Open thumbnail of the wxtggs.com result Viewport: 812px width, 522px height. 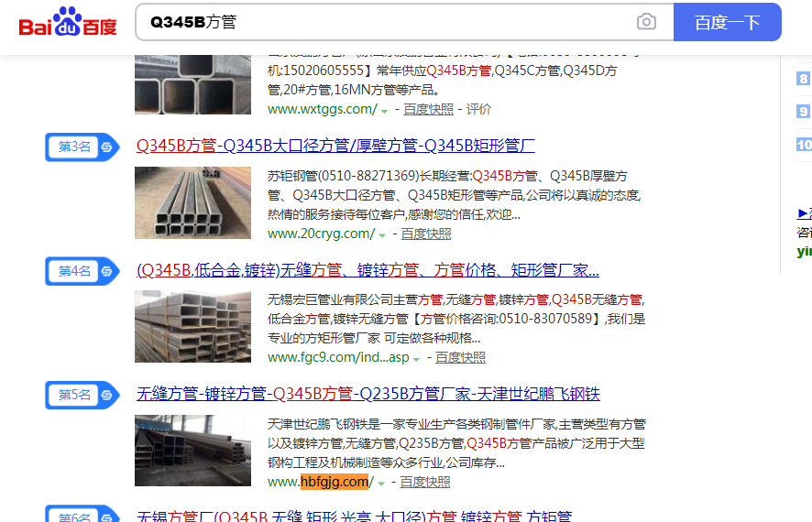coord(192,84)
